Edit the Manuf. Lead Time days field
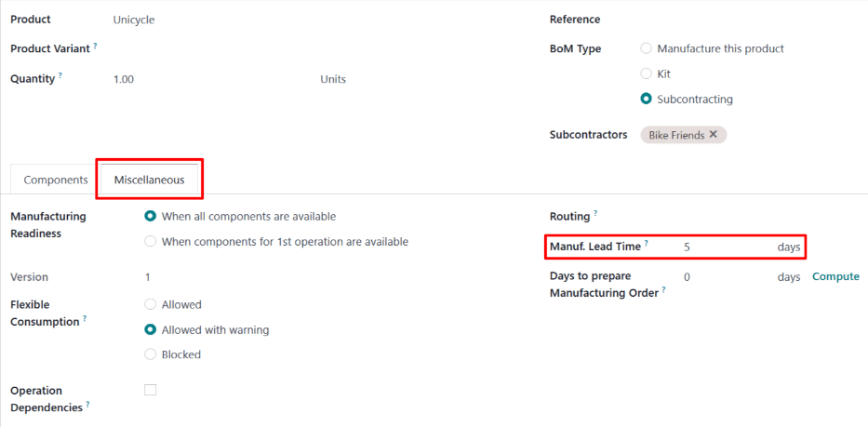The height and width of the screenshot is (427, 868). point(726,247)
